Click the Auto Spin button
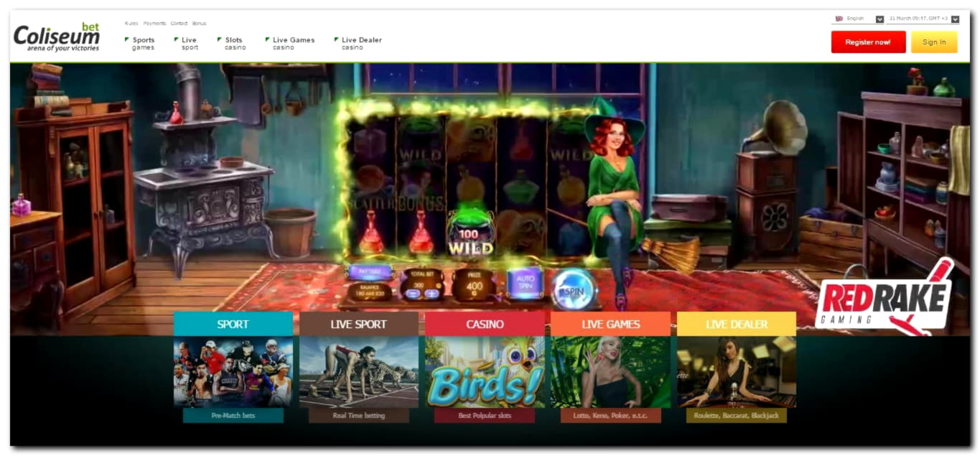Viewport: 980px width, 456px height. pos(525,283)
